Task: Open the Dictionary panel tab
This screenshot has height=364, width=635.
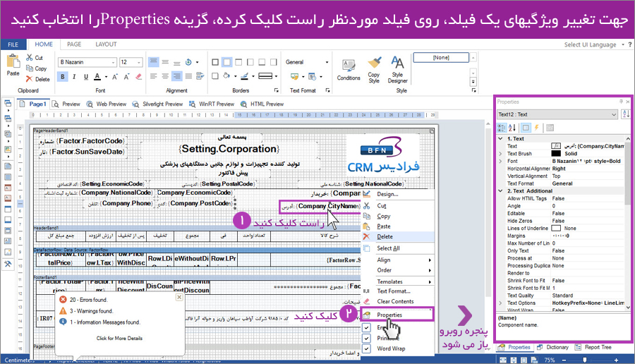Action: point(553,347)
